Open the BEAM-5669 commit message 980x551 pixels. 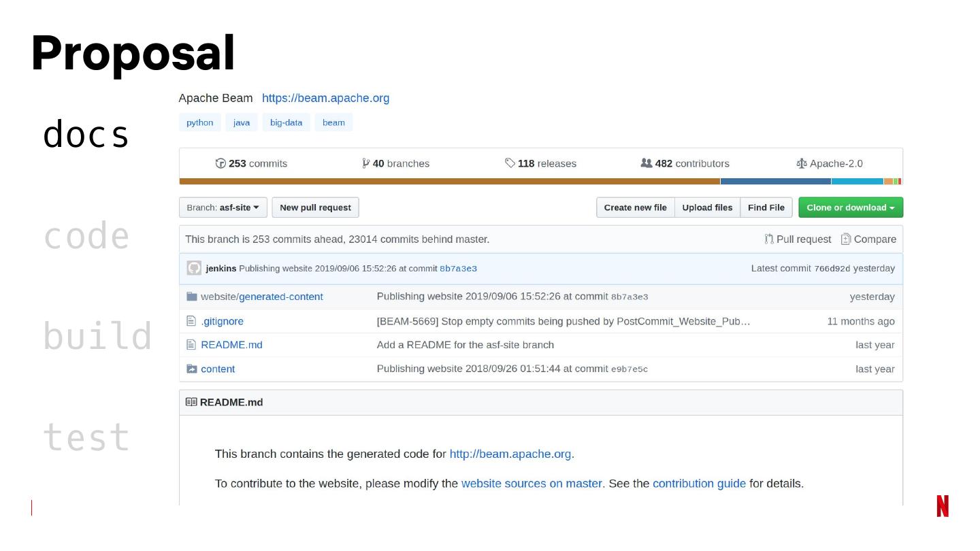[x=563, y=321]
